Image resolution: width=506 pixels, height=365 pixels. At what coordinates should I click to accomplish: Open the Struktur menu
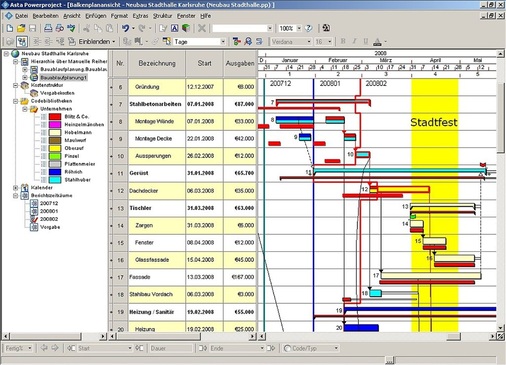[x=162, y=16]
